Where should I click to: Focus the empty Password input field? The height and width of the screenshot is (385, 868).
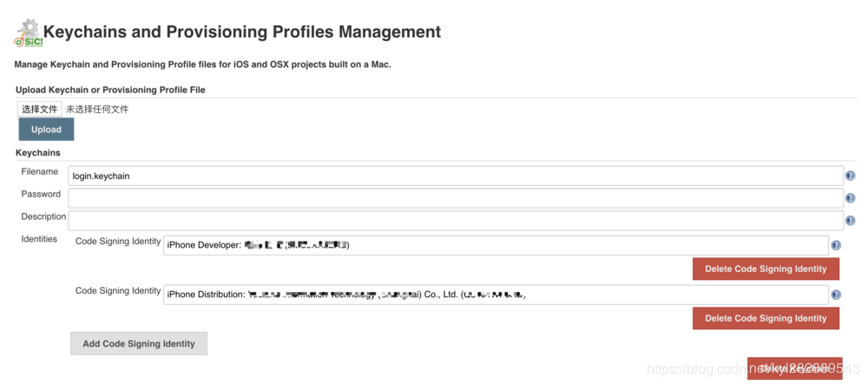[x=456, y=198]
